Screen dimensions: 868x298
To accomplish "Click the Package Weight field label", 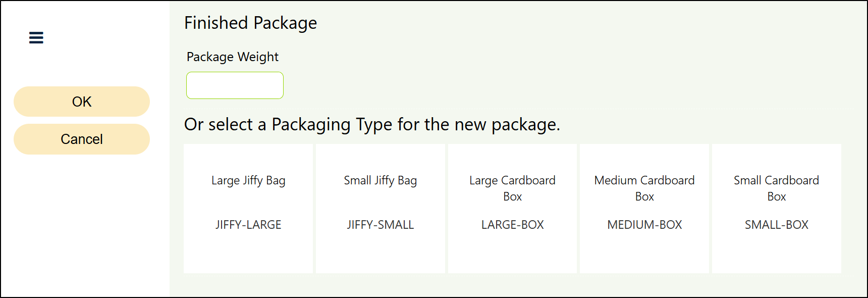I will pos(232,57).
